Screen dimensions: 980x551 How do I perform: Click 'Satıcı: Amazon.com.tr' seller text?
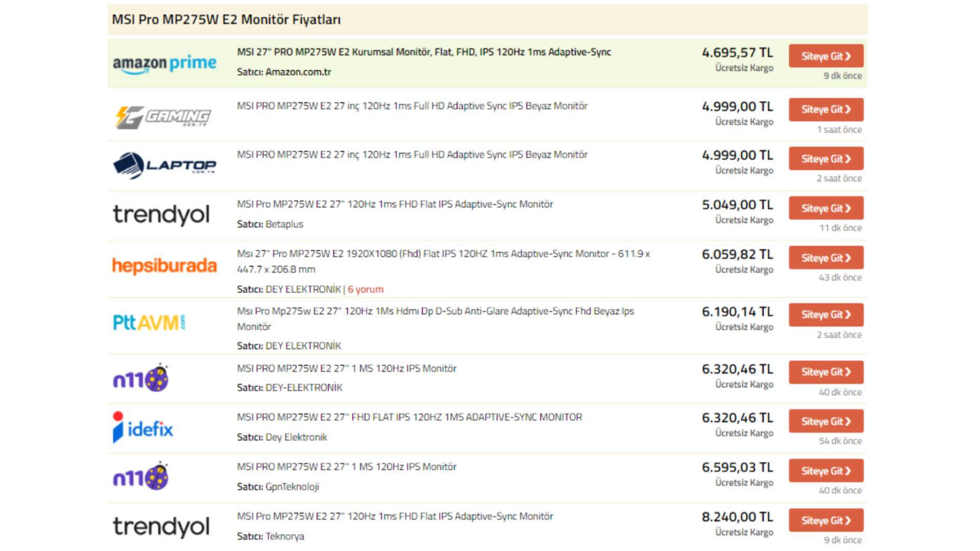tap(284, 72)
